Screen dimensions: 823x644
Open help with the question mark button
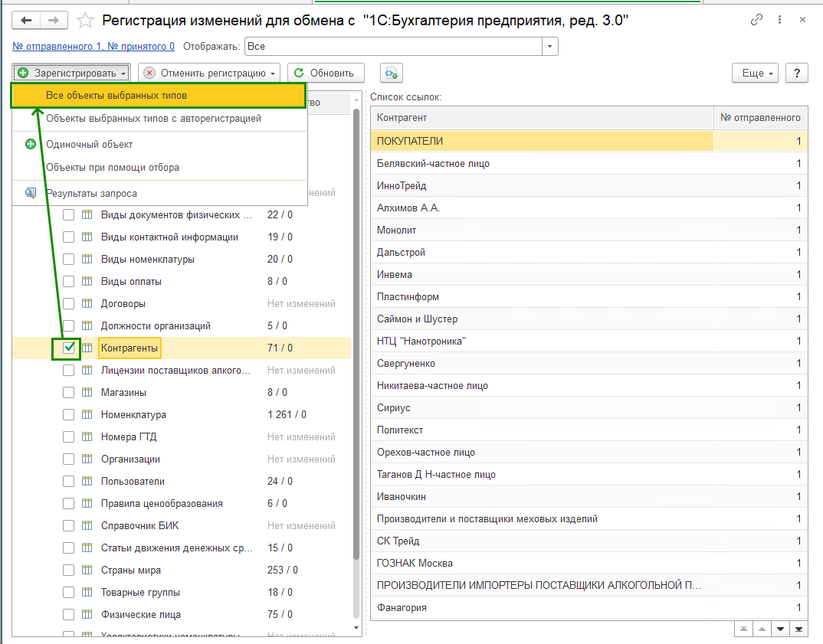[797, 73]
